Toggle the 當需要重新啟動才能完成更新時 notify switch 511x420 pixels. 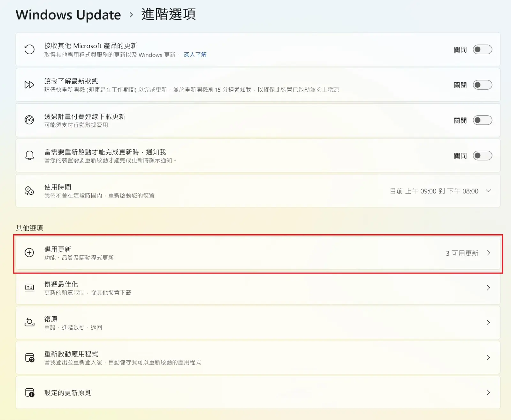pos(482,156)
